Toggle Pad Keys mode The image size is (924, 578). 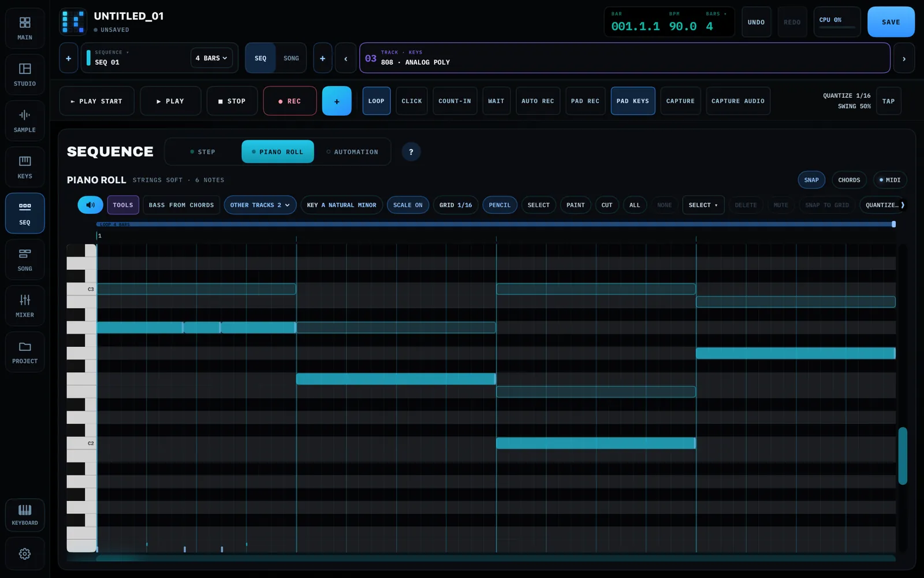click(633, 101)
